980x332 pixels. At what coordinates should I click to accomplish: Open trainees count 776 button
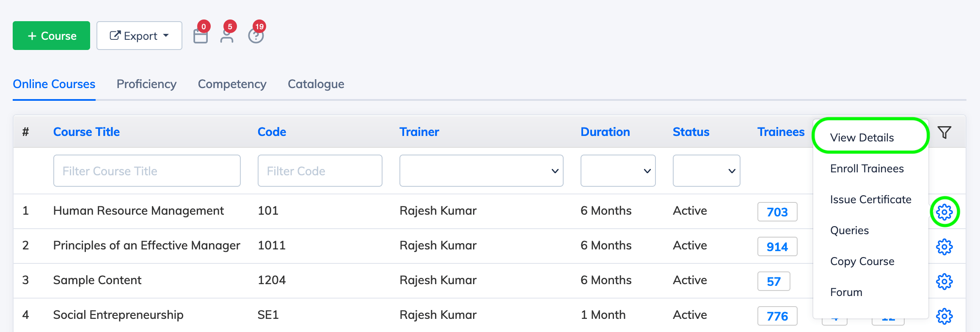point(777,316)
